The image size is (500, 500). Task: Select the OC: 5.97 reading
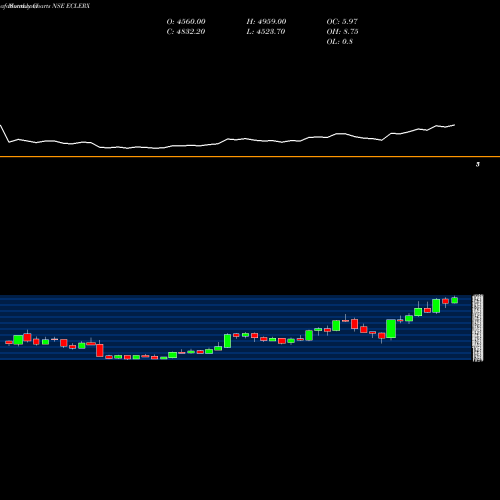pos(342,22)
